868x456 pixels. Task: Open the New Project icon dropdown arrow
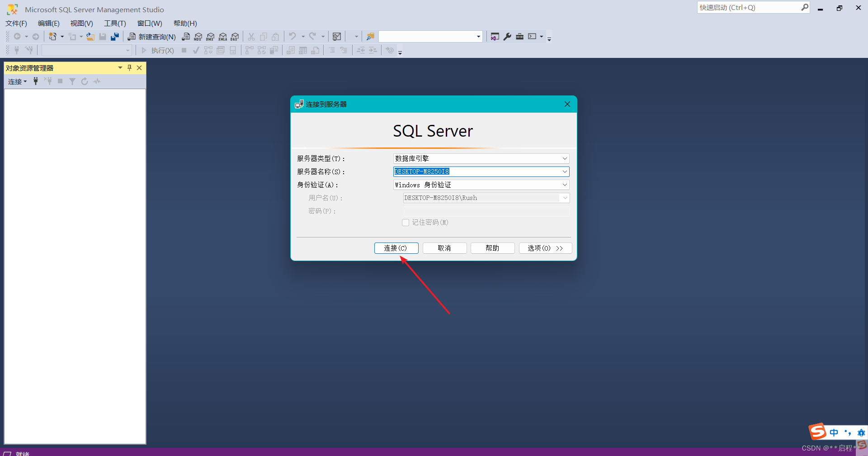[x=62, y=37]
